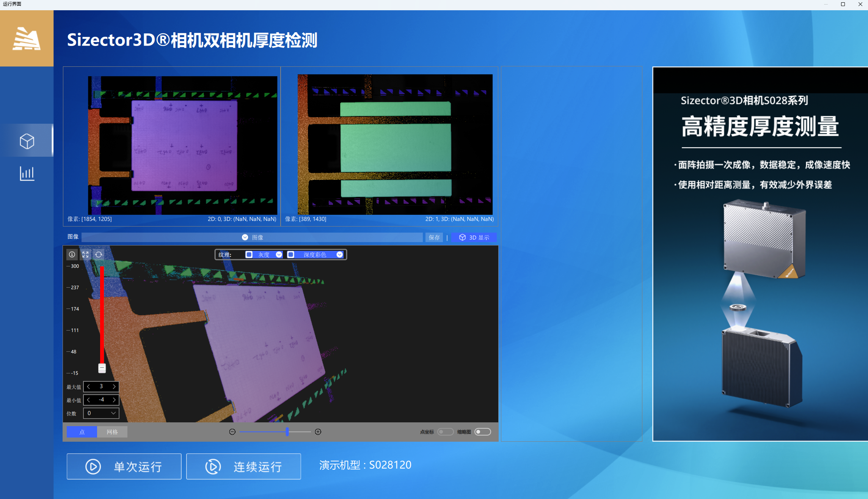Viewport: 868px width, 499px height.
Task: Reset 3D view rotation
Action: (x=99, y=255)
